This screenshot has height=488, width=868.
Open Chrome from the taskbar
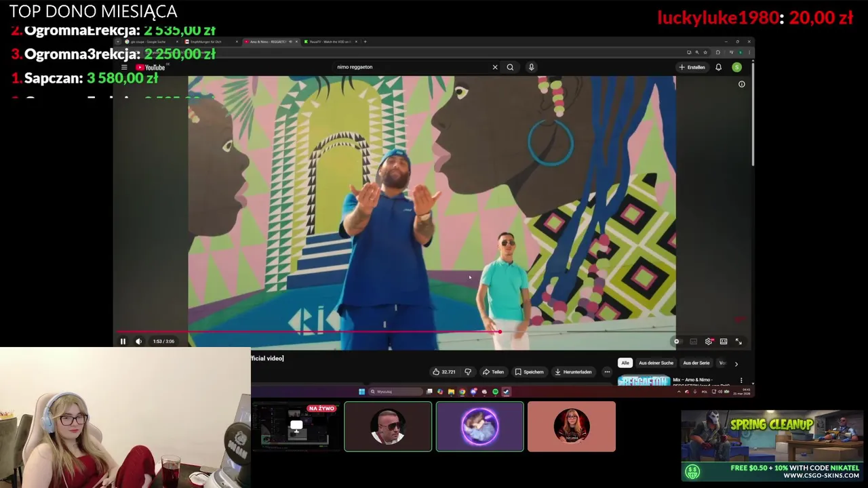pyautogui.click(x=462, y=392)
